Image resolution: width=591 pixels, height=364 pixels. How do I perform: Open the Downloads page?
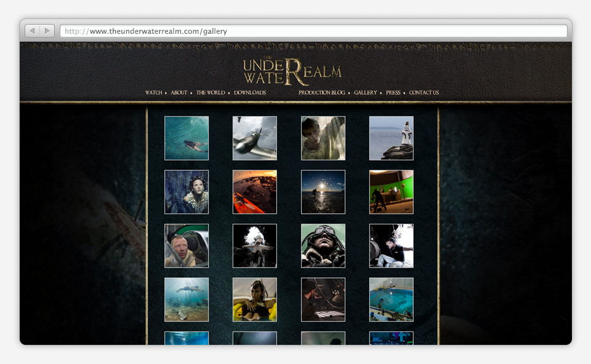(x=250, y=93)
